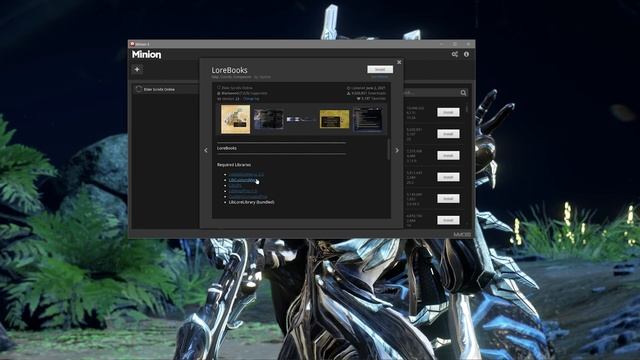
Task: Click the fourth Install button in addon list
Action: click(448, 177)
